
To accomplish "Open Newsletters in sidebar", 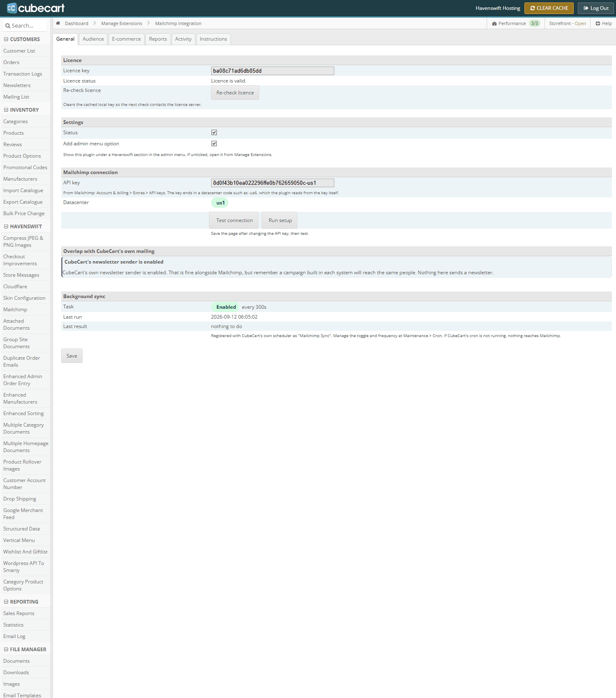I will pyautogui.click(x=17, y=85).
